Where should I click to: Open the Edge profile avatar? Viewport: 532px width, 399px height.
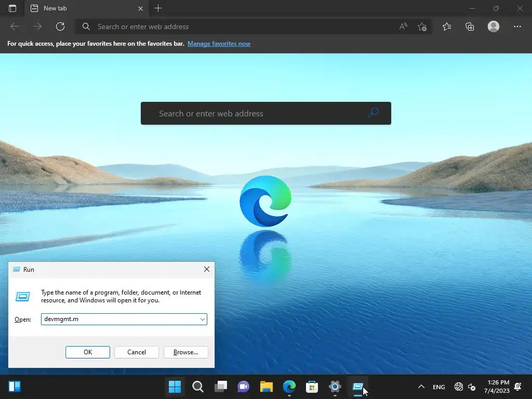click(x=494, y=26)
